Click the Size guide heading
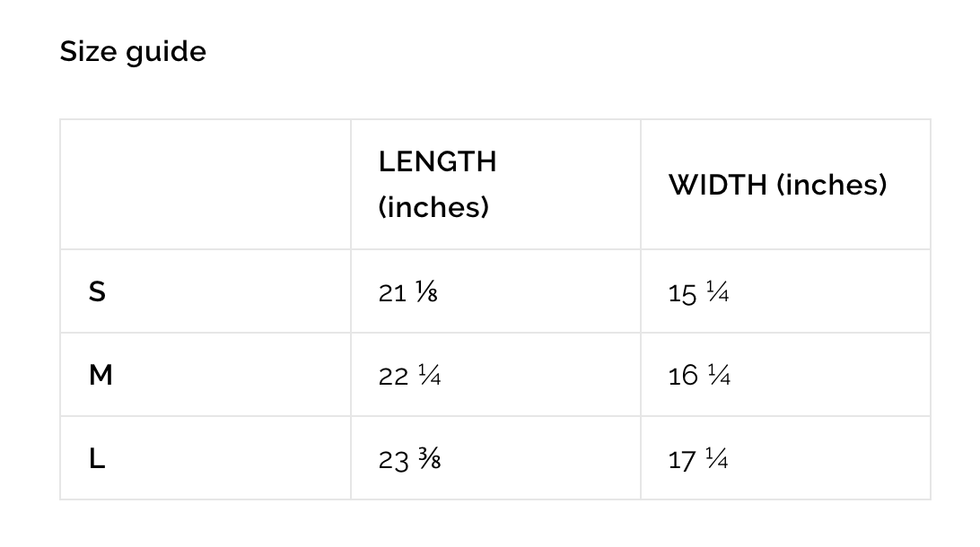Viewport: 980px width, 547px height. tap(133, 52)
